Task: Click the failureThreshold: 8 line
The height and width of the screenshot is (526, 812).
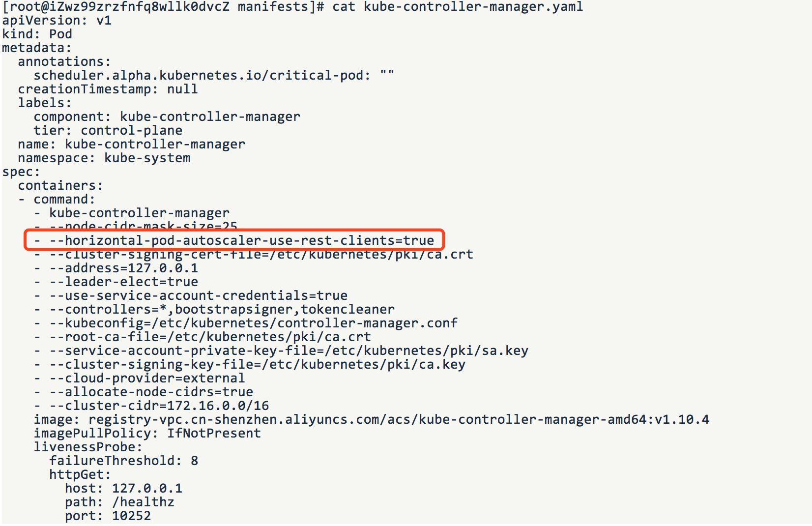Action: [x=124, y=461]
